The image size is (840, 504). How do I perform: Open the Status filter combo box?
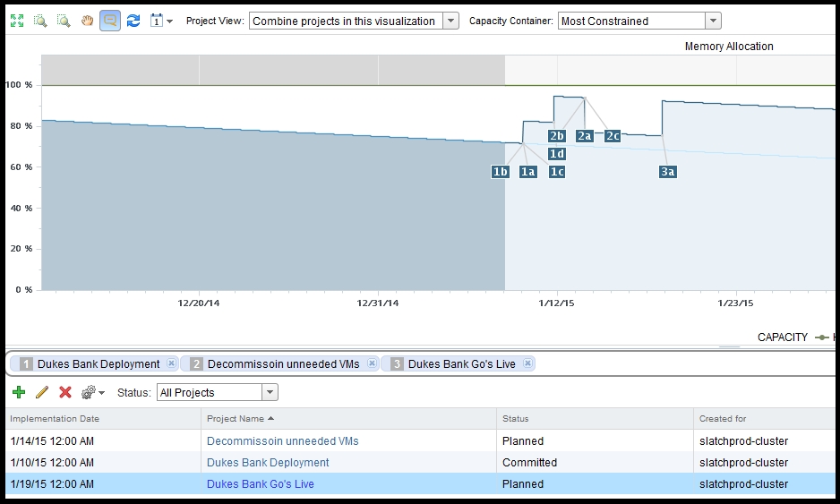coord(217,392)
